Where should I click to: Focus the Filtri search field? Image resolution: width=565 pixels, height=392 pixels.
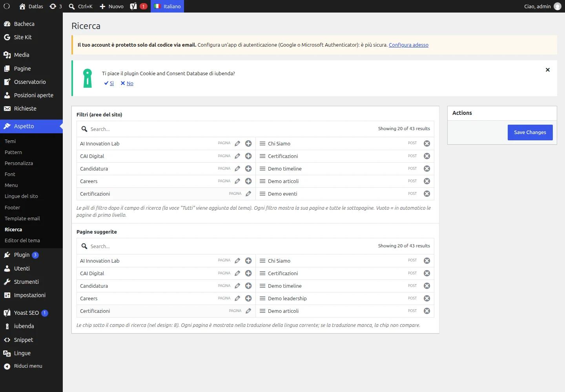(x=231, y=129)
